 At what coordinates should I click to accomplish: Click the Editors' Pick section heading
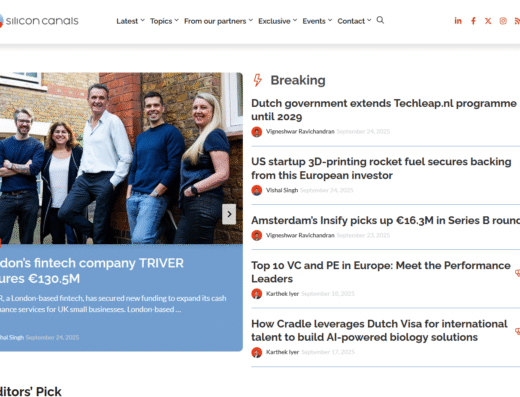tap(31, 391)
